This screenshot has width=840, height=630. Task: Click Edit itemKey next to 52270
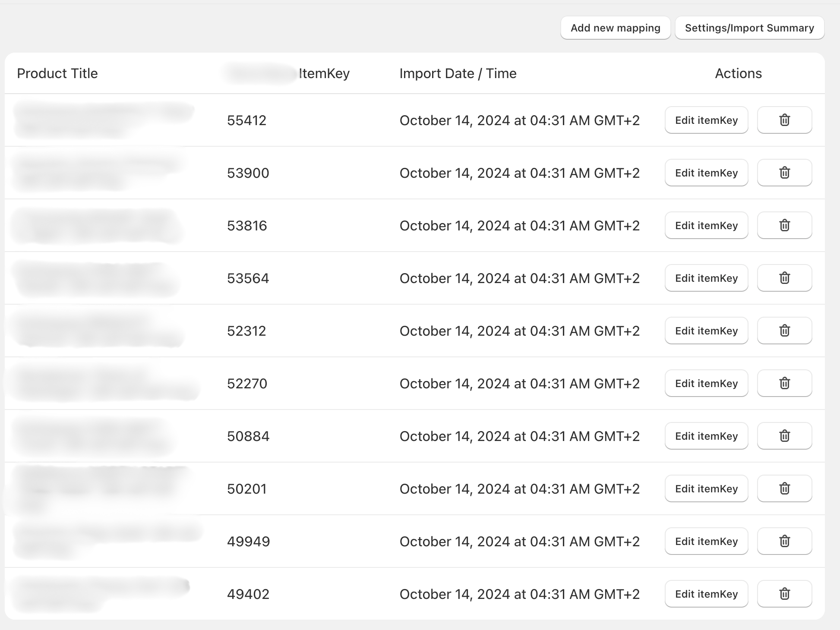706,383
